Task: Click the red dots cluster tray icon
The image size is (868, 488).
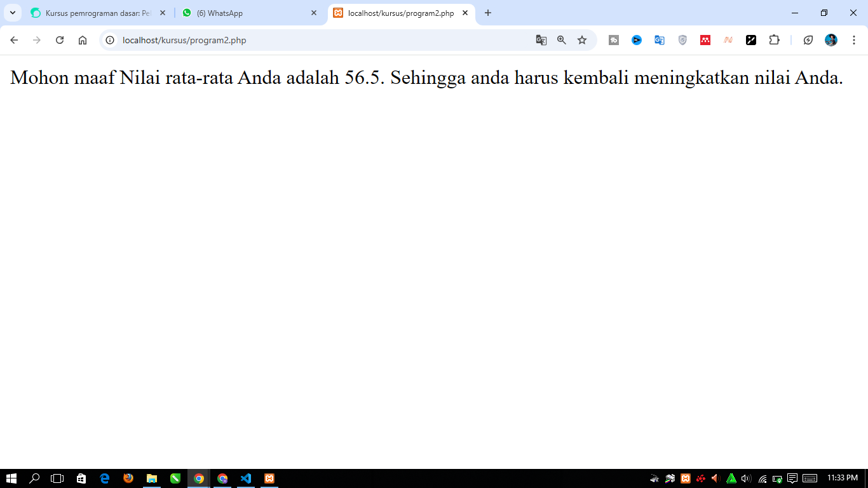Action: click(x=701, y=478)
